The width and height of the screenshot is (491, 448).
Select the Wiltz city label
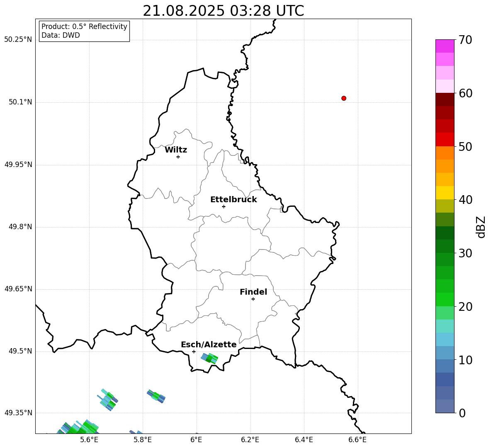pos(176,150)
